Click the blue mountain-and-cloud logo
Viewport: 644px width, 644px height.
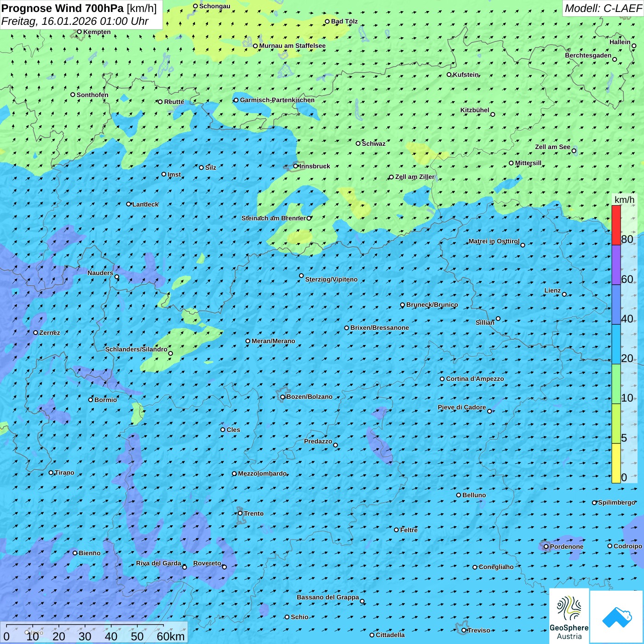617,617
